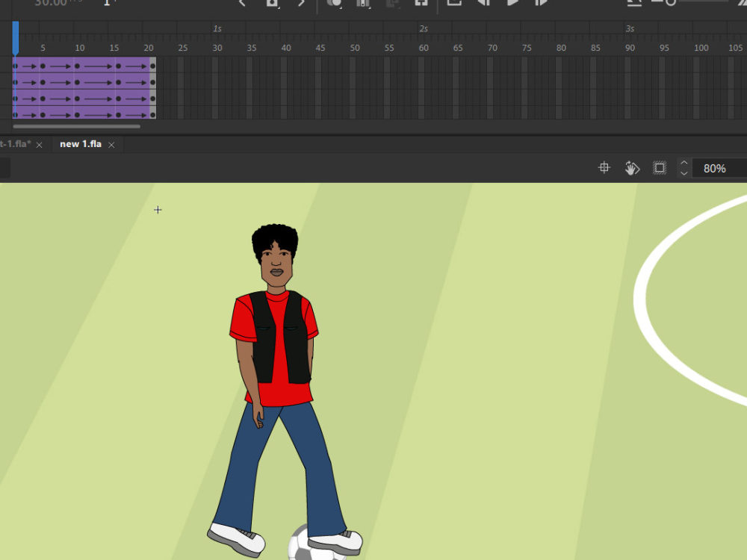Select bottom layer keyframe at frame 16
Screen dimensions: 747x560
pos(118,115)
